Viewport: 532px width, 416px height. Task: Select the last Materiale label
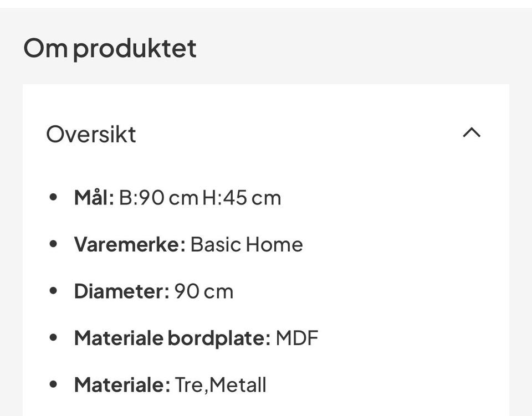click(122, 385)
